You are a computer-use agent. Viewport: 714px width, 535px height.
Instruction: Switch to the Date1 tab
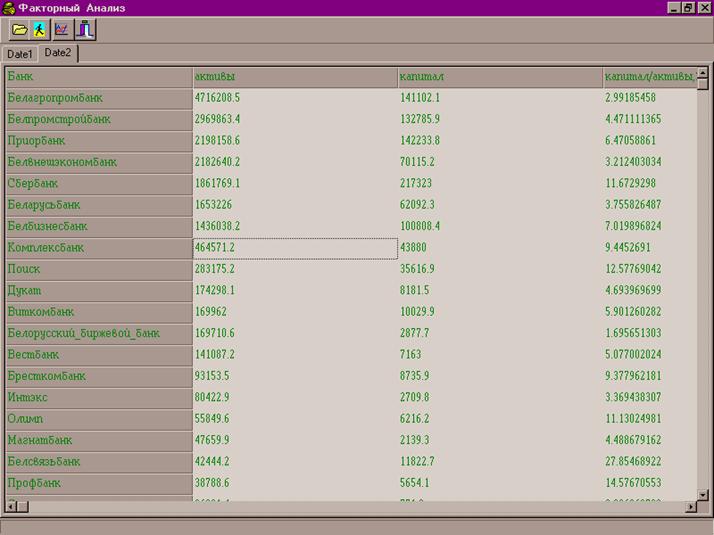(20, 54)
